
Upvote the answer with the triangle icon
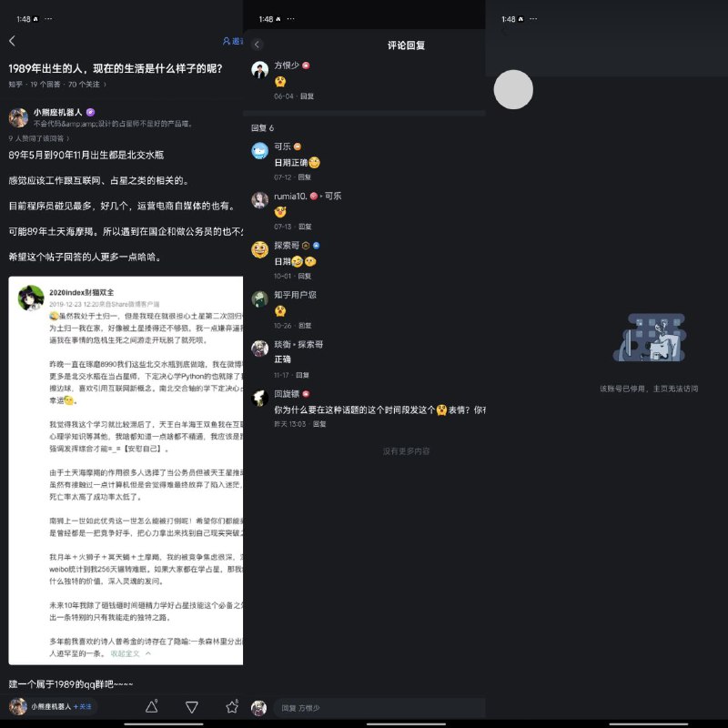tap(151, 706)
